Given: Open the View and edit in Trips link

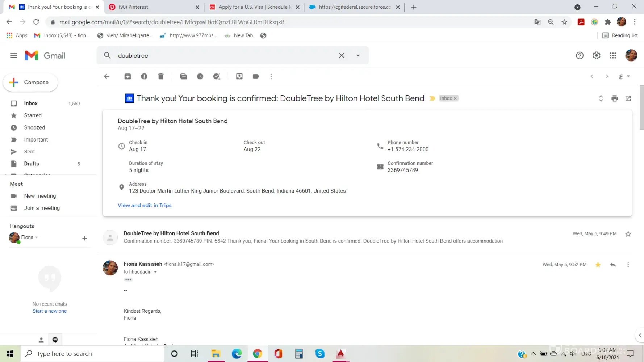Looking at the screenshot, I should 145,205.
